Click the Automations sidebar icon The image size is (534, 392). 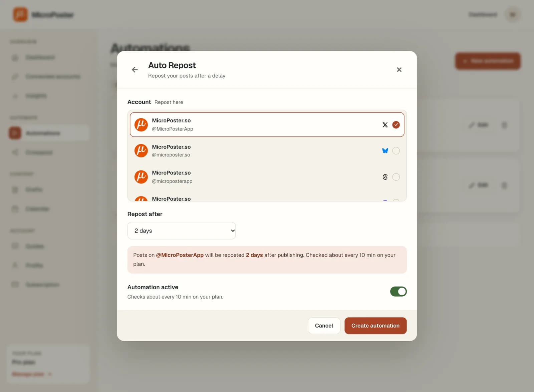point(15,133)
